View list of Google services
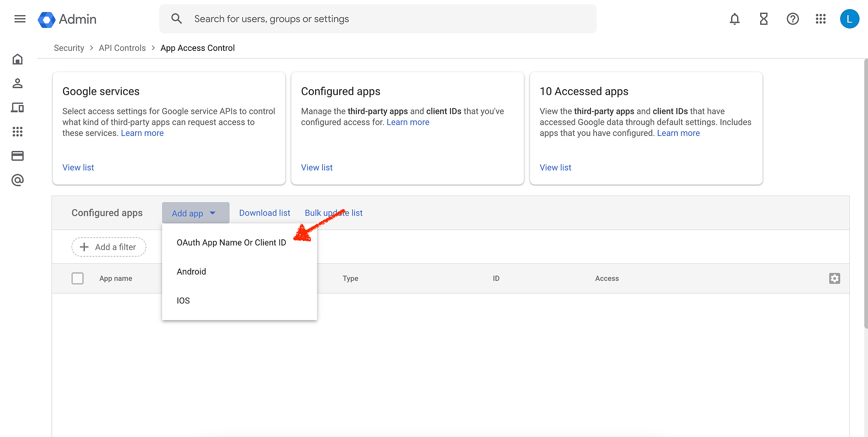Screen dimensions: 868x437 pos(78,167)
